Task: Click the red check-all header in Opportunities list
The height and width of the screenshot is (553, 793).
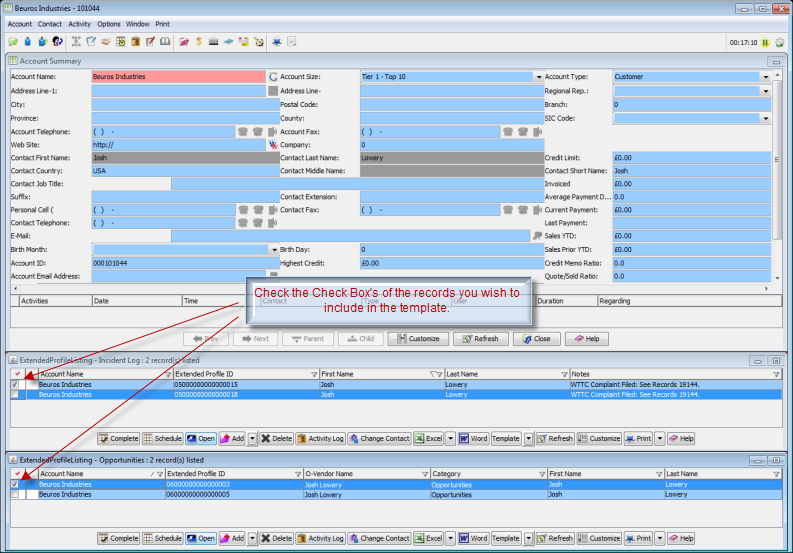Action: pos(17,474)
